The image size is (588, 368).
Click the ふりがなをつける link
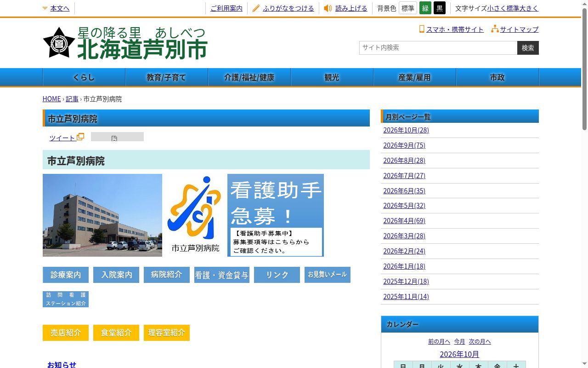(x=288, y=8)
